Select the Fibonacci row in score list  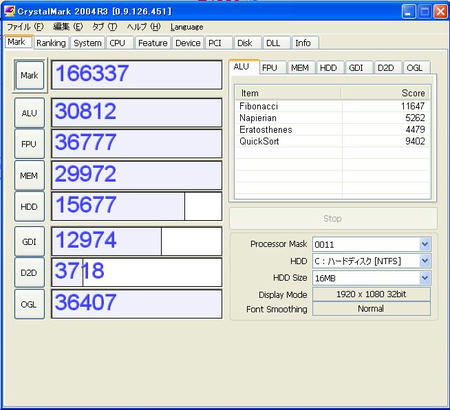pos(332,106)
